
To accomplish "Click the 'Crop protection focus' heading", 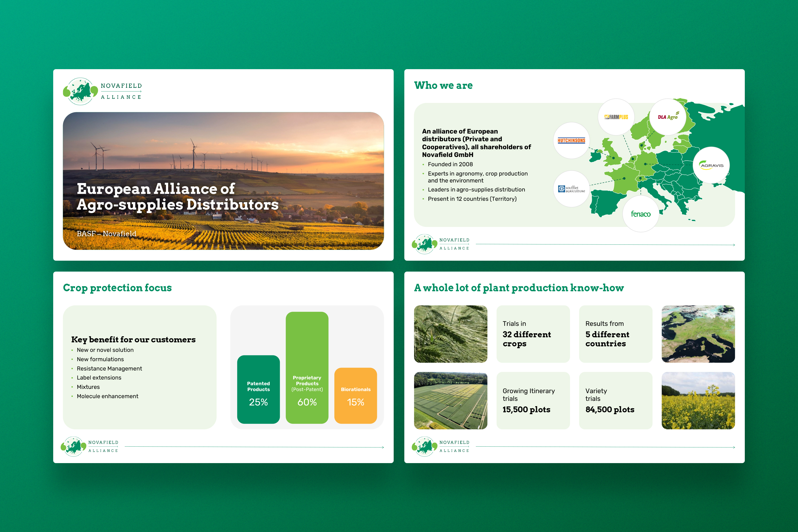I will (117, 288).
